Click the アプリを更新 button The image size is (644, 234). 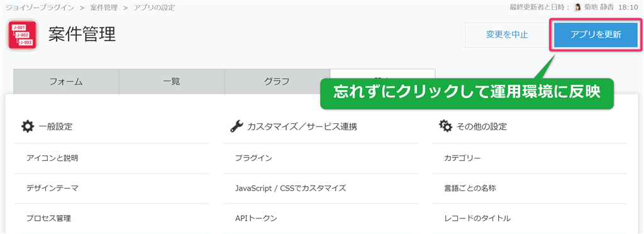(595, 35)
